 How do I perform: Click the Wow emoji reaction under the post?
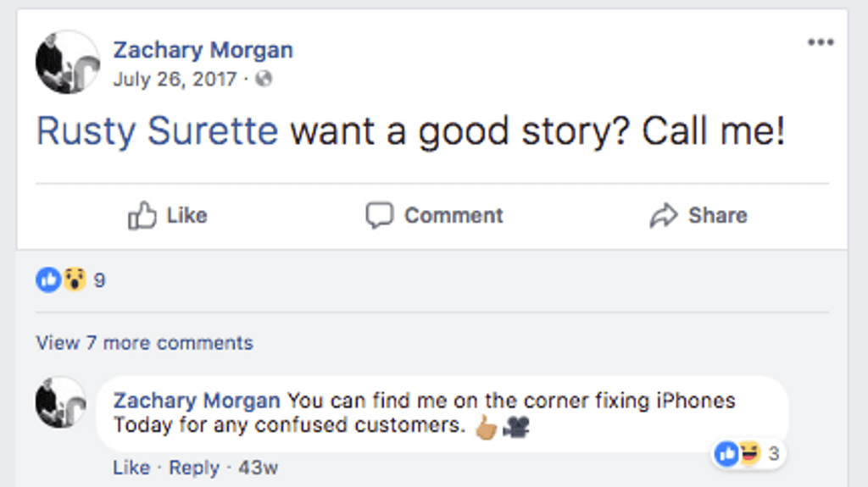pos(75,279)
